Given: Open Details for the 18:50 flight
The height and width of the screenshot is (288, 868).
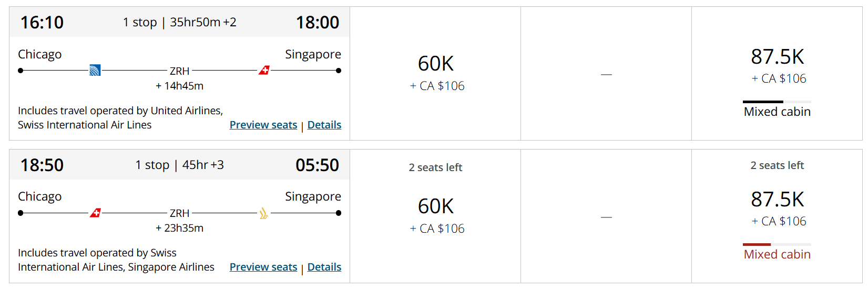Looking at the screenshot, I should tap(324, 267).
